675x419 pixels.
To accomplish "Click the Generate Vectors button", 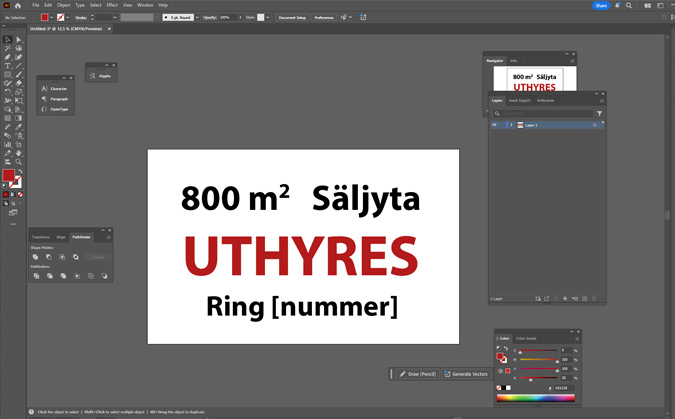I will [467, 373].
